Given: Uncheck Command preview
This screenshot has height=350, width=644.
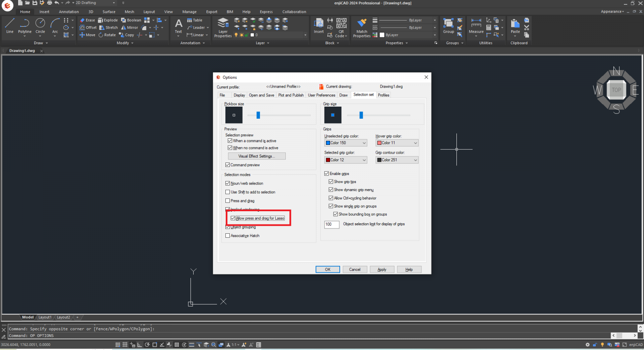Looking at the screenshot, I should [228, 165].
